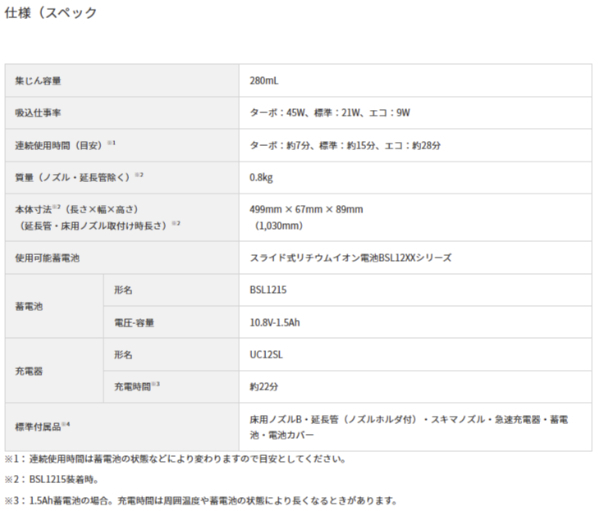The image size is (600, 511).
Task: Click footnote ※3 about 1.5Ah蓄電池
Action: coord(201,500)
